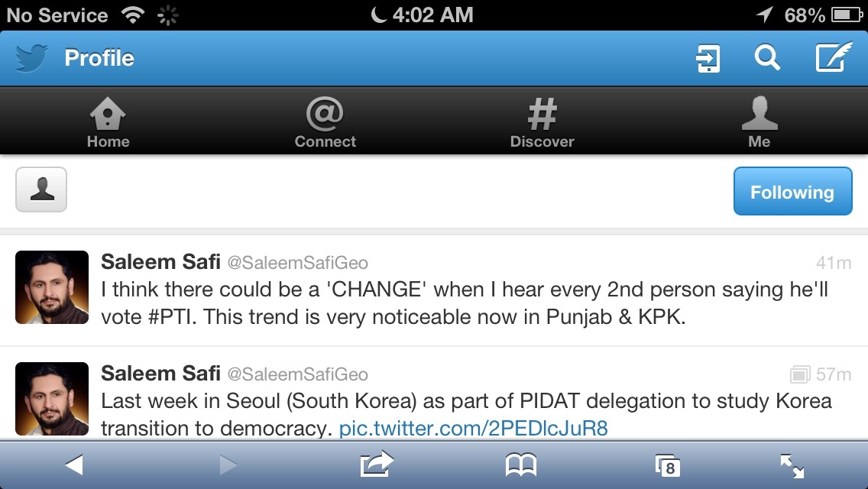Go to the Home tab
This screenshot has width=868, height=489.
click(108, 121)
